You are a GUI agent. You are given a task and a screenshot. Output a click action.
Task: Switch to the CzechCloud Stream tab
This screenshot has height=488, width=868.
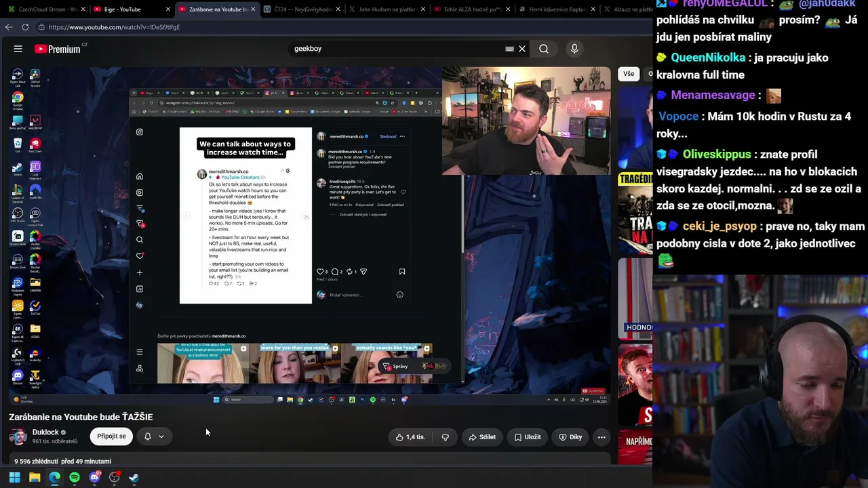(x=43, y=9)
